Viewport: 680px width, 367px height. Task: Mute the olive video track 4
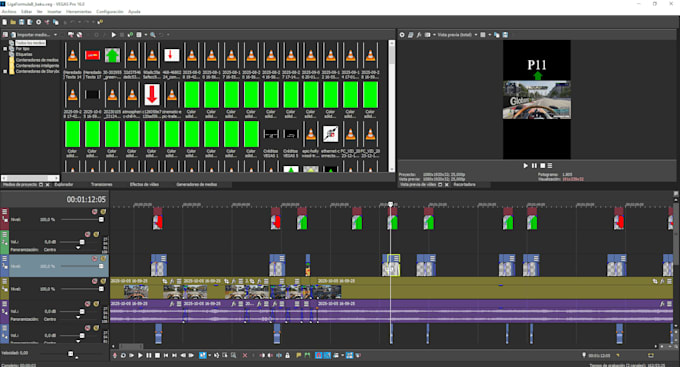pos(95,281)
